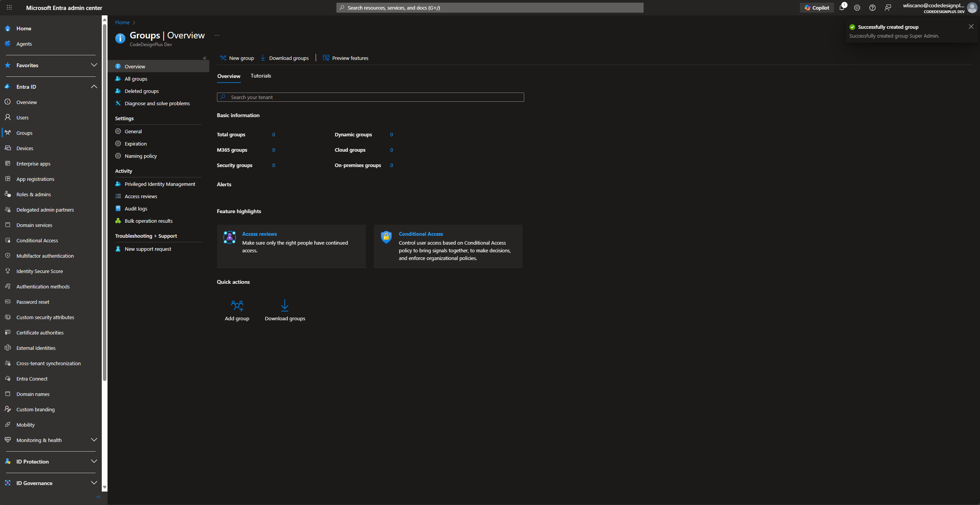This screenshot has width=980, height=505.
Task: Open the more options ellipsis by title
Action: pyautogui.click(x=217, y=35)
